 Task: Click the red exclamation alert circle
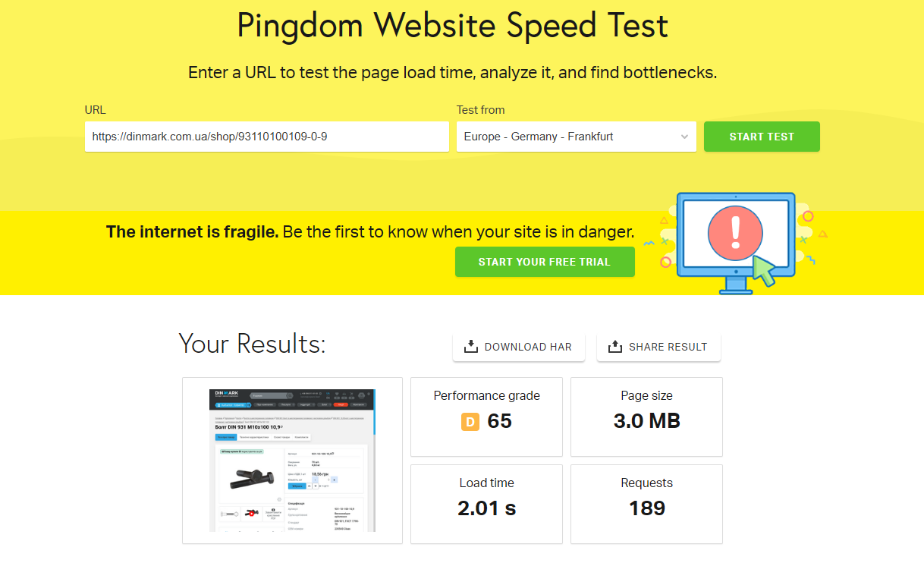(x=734, y=230)
